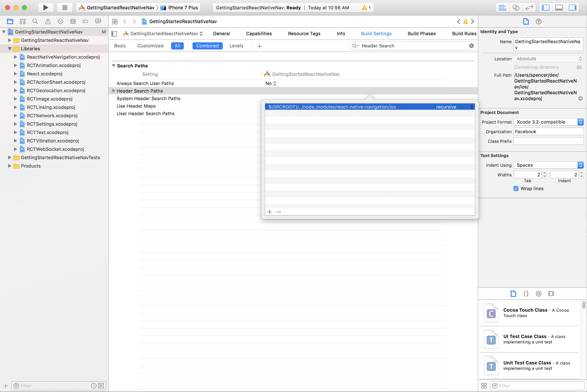Show the breakpoint navigator

tap(85, 21)
